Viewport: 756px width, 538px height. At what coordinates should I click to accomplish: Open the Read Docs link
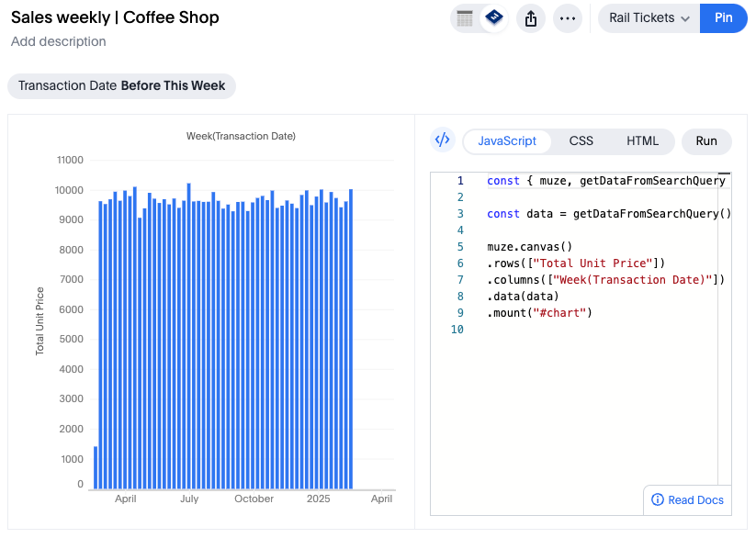(695, 500)
